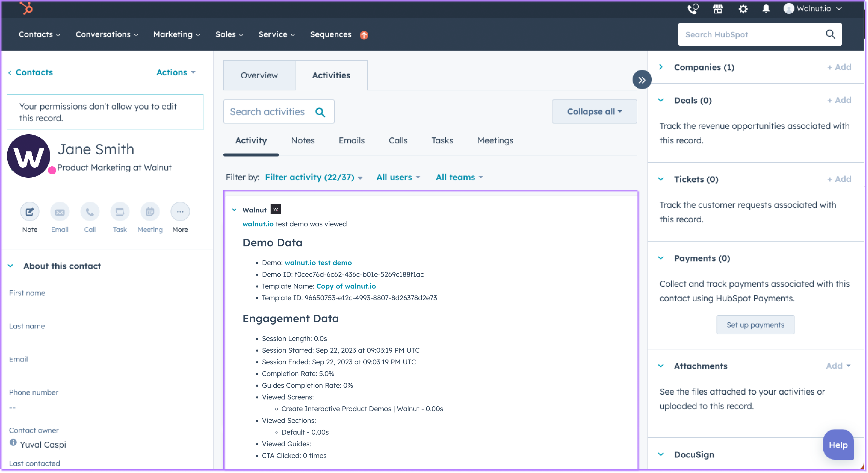Screen dimensions: 868x473
Task: Open the More actions ellipsis icon
Action: coord(180,211)
